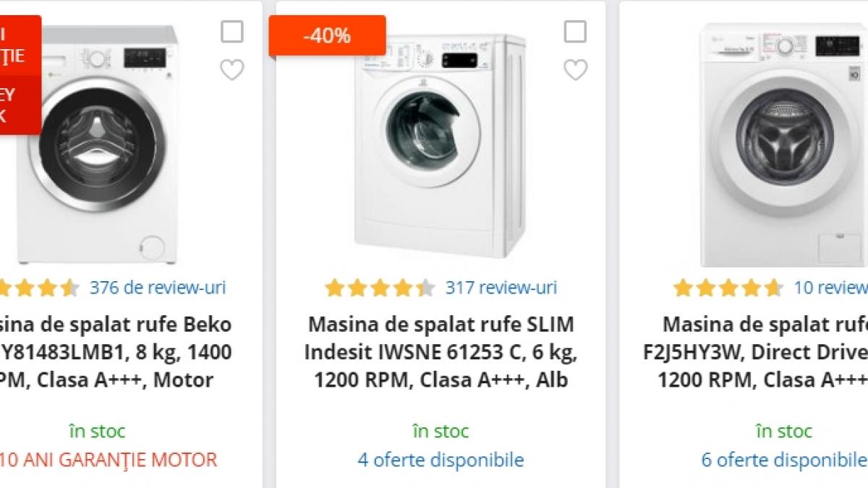Click the -40% discount badge on the Indesit
The width and height of the screenshot is (868, 488).
[328, 34]
